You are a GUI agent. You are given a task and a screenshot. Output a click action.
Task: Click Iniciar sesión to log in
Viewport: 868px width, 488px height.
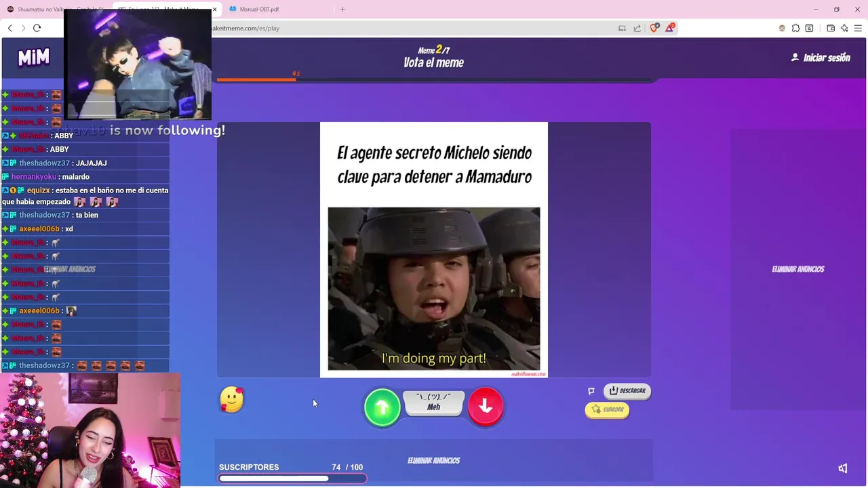click(x=821, y=58)
